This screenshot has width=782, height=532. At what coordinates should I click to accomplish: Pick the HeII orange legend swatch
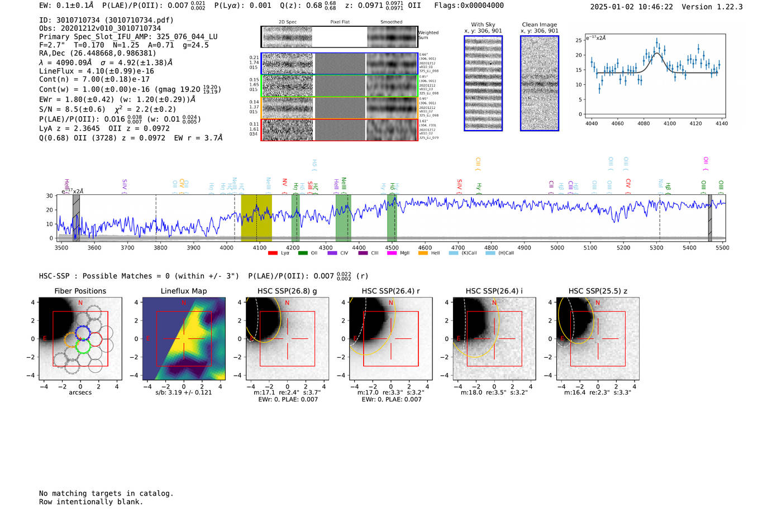[x=423, y=253]
